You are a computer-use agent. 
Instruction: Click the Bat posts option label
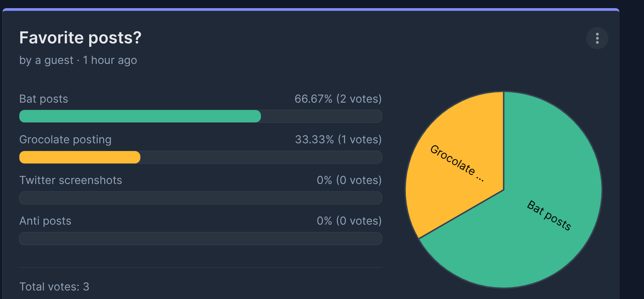point(43,99)
